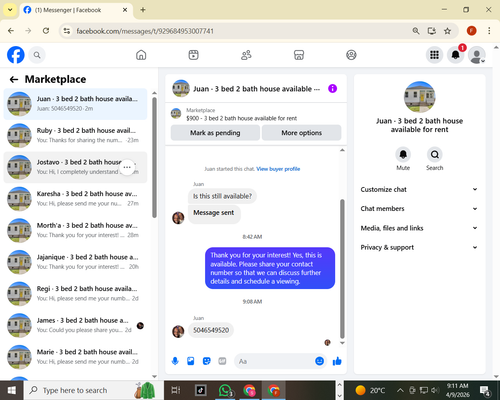Open the View buyer profile link
The width and height of the screenshot is (500, 400).
pos(278,169)
